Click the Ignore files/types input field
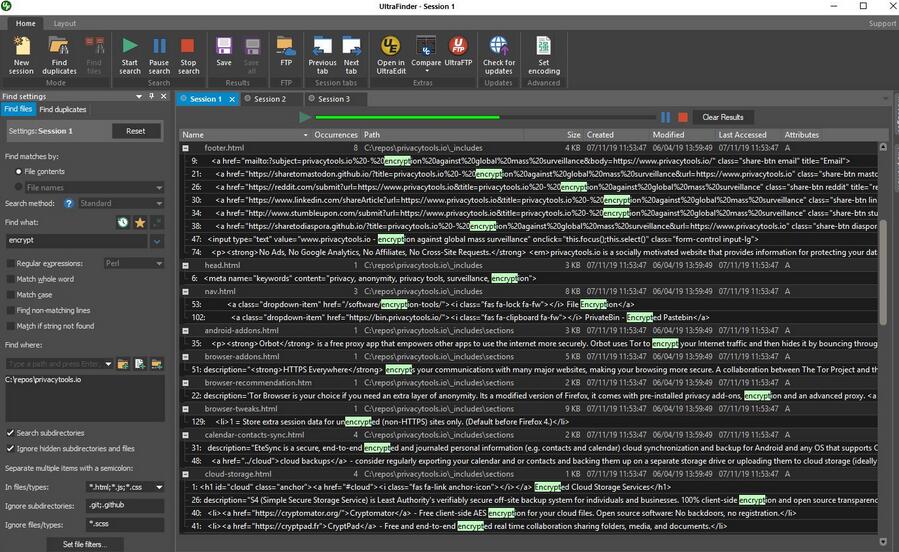899x552 pixels. click(x=125, y=524)
